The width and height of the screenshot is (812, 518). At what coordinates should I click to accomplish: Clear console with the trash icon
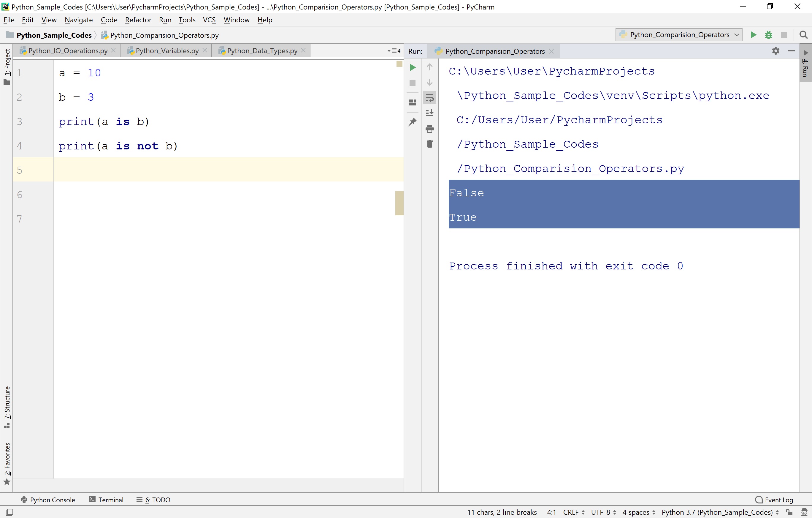(430, 144)
